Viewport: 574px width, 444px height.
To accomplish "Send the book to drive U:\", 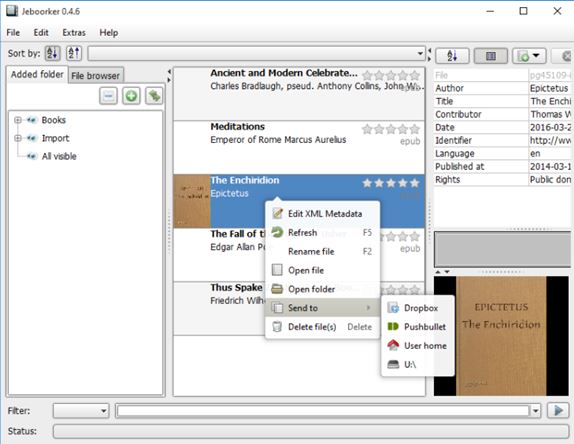I will pyautogui.click(x=418, y=365).
